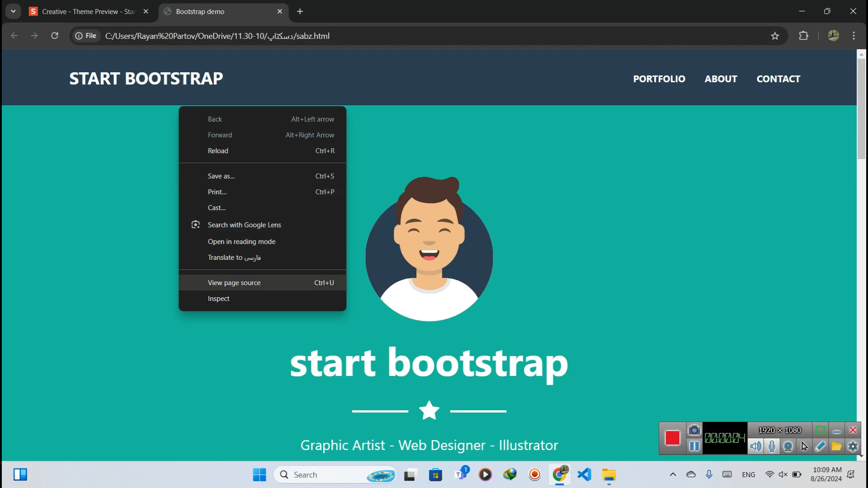Open Microsoft Store from the taskbar
The height and width of the screenshot is (488, 868).
435,475
